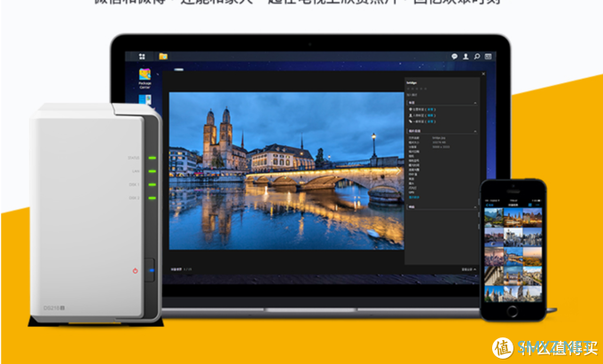Open the widgets icon at taskbar right
Viewport: 603px width, 364px height.
489,56
